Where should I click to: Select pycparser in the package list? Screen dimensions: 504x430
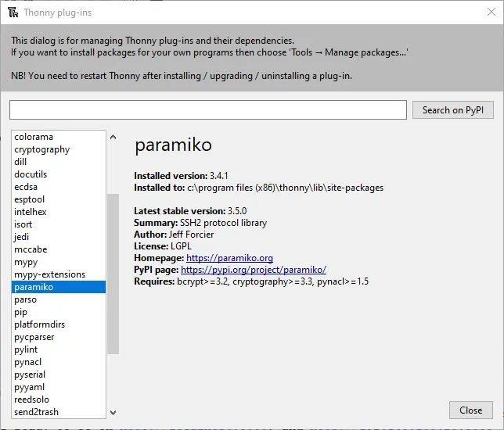pyautogui.click(x=59, y=337)
